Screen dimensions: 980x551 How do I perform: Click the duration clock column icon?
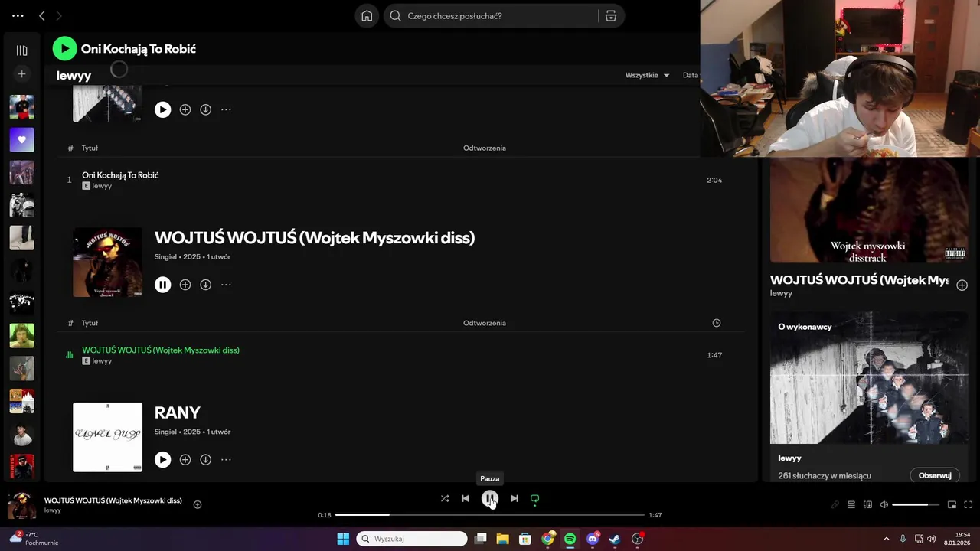pyautogui.click(x=717, y=323)
